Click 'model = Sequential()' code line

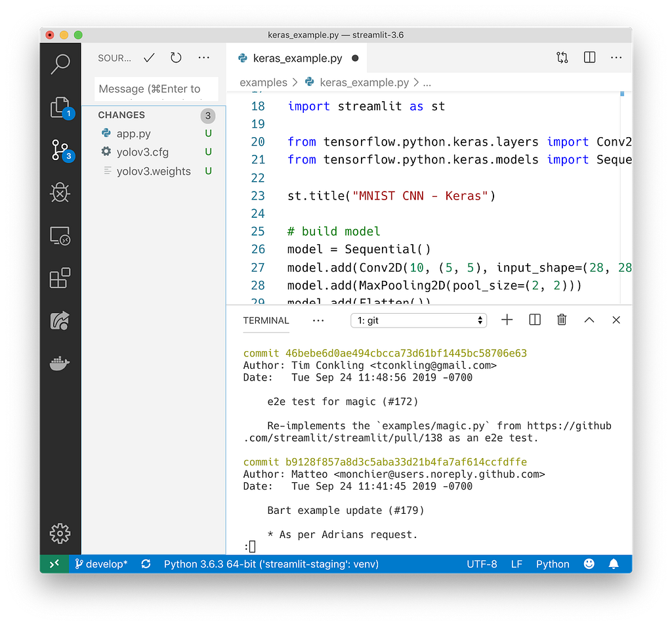(x=359, y=249)
